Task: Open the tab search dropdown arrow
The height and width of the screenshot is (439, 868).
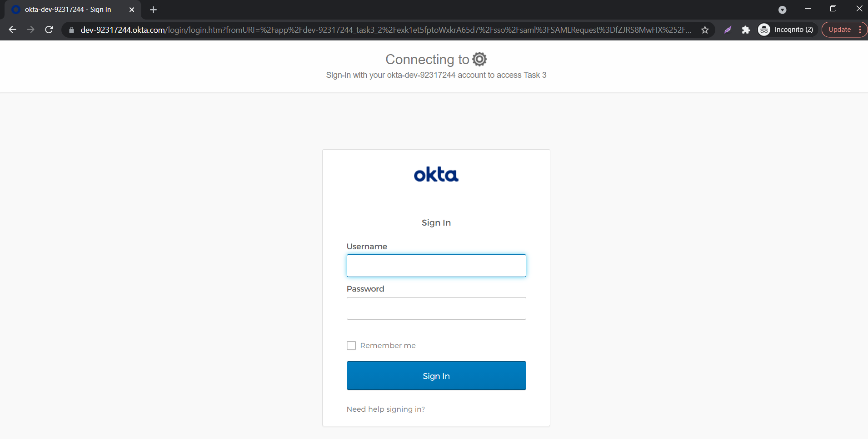Action: [783, 10]
